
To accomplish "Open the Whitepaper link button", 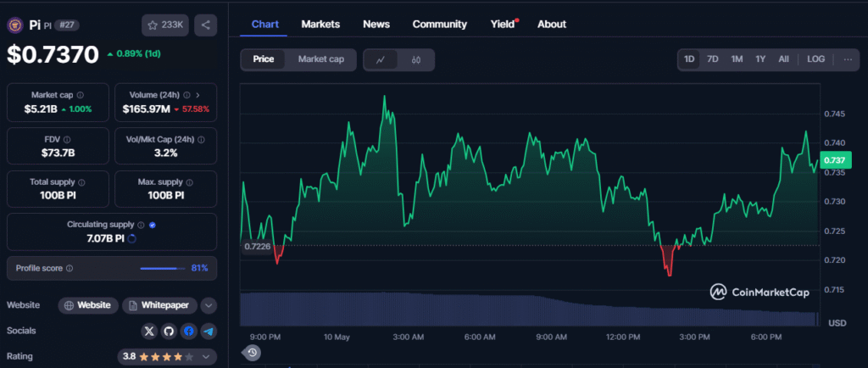I will (x=160, y=305).
